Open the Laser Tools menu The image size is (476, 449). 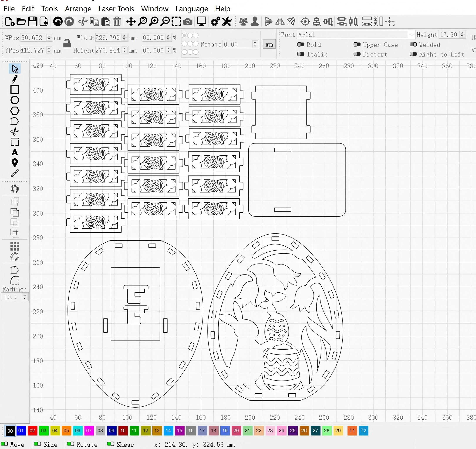pos(116,9)
